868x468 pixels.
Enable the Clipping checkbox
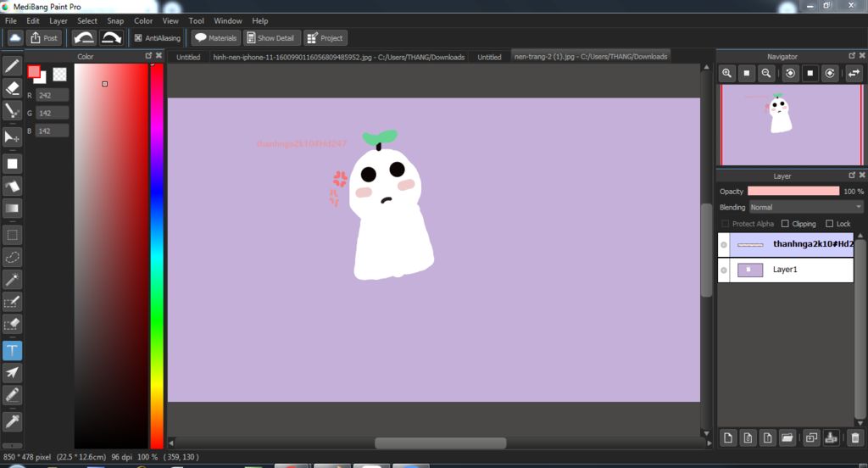click(x=785, y=224)
